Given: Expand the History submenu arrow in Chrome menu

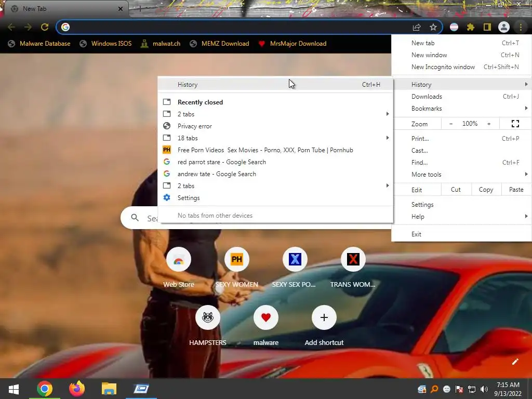Looking at the screenshot, I should coord(526,84).
